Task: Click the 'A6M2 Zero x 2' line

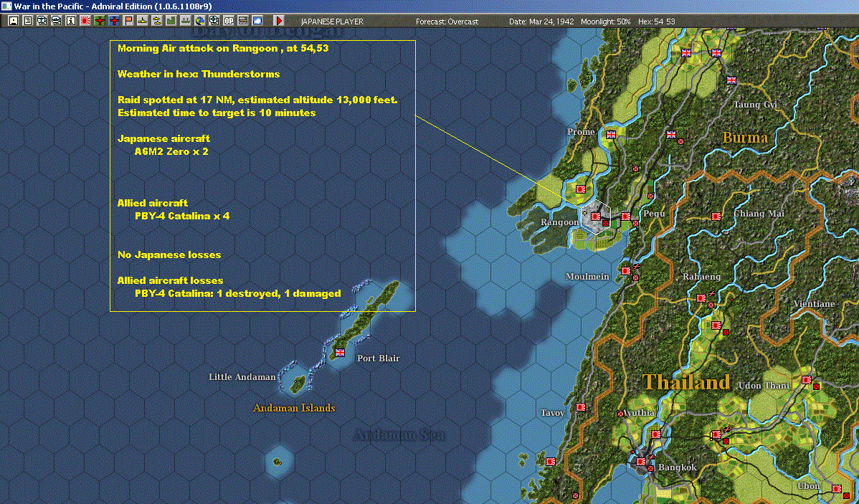Action: (x=171, y=151)
